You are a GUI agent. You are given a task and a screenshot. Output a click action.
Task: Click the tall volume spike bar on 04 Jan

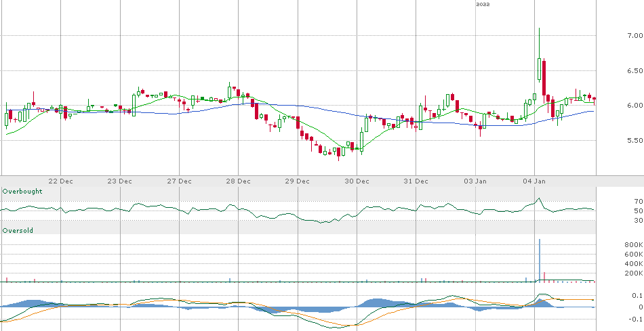pyautogui.click(x=540, y=260)
